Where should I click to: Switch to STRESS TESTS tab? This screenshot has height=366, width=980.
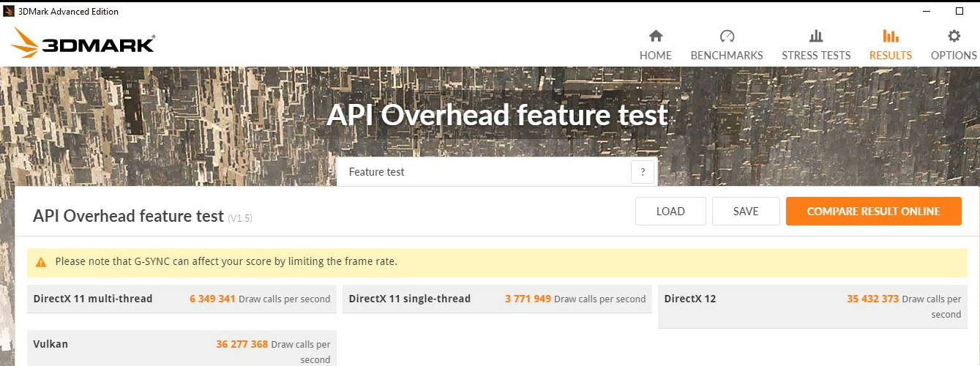click(x=816, y=45)
